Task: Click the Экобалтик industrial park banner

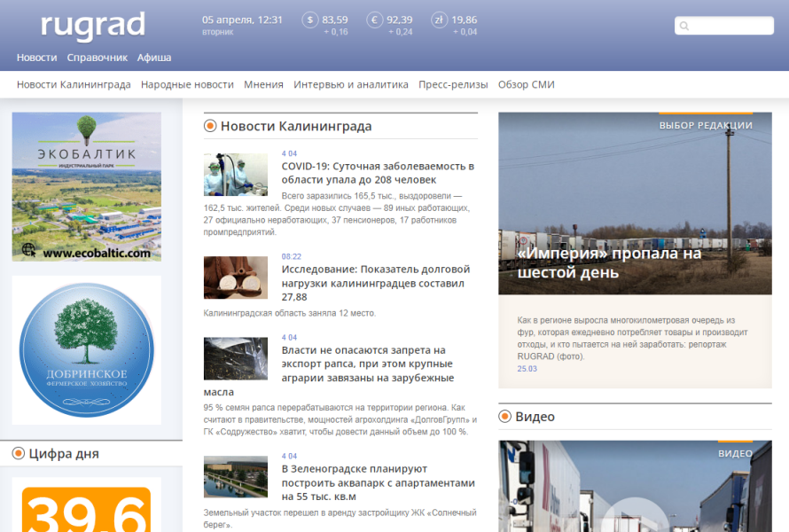Action: coord(87,186)
